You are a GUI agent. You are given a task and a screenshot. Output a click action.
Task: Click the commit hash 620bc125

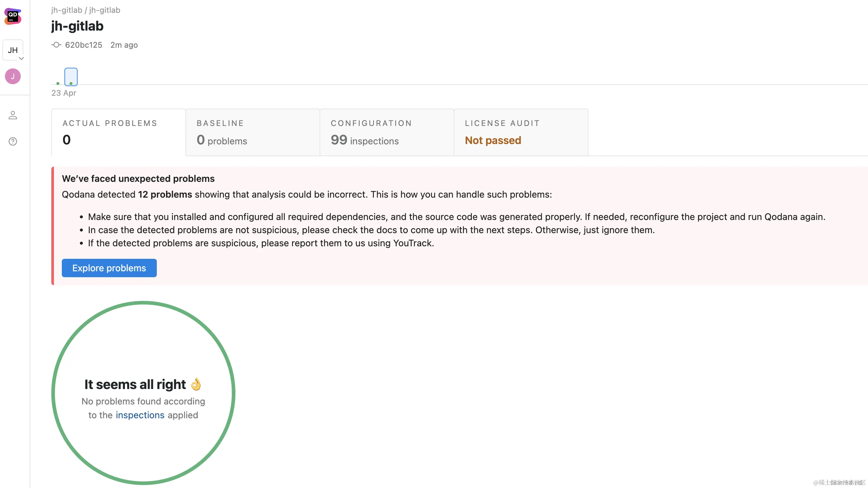coord(83,45)
